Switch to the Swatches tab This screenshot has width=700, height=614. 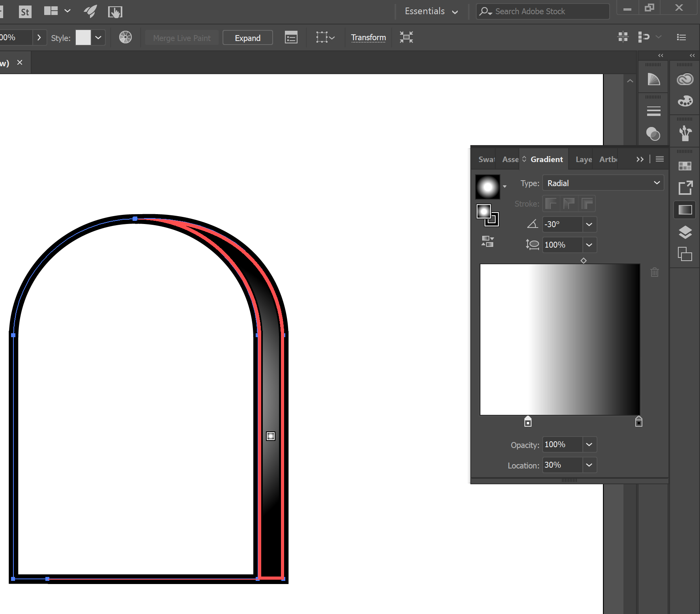[486, 159]
